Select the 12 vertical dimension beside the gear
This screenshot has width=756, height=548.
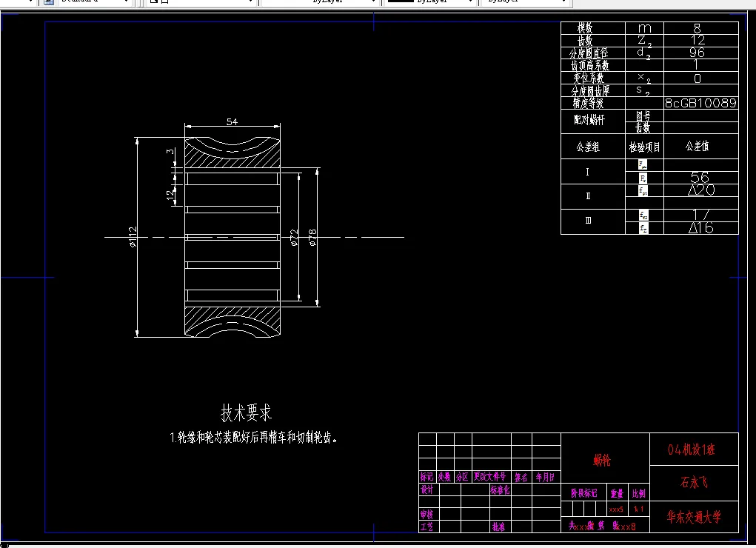(x=170, y=195)
